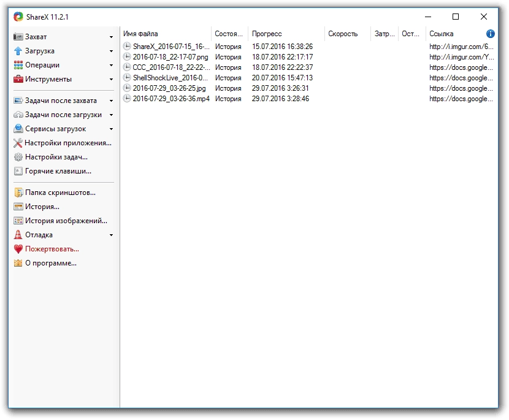This screenshot has height=420, width=509.
Task: Expand the Инструменты dropdown arrow
Action: click(111, 80)
